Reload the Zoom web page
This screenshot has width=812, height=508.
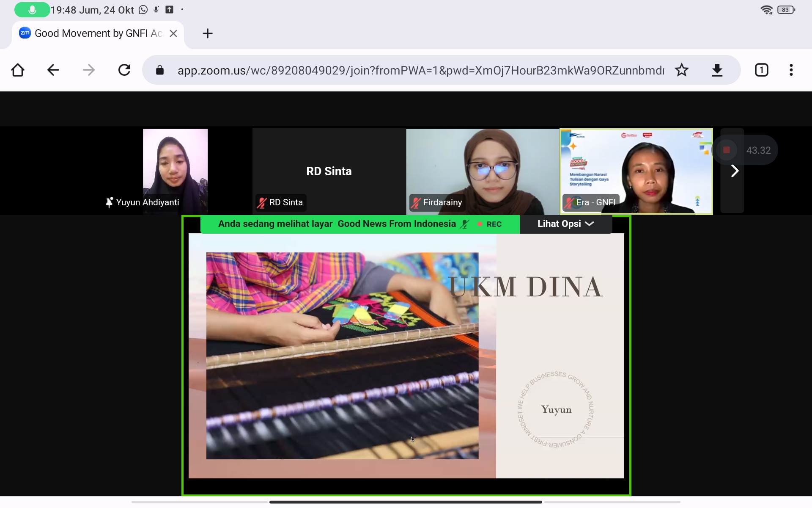124,70
